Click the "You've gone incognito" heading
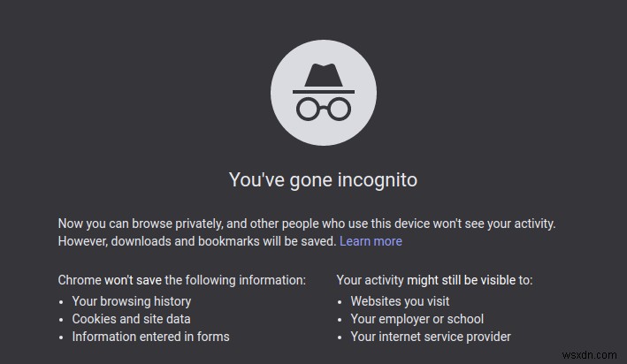 click(323, 179)
